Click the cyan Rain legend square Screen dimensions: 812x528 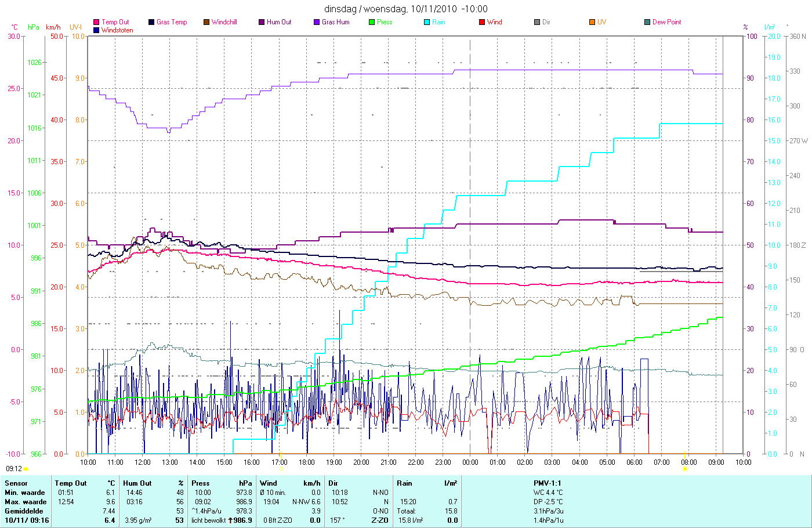click(427, 22)
